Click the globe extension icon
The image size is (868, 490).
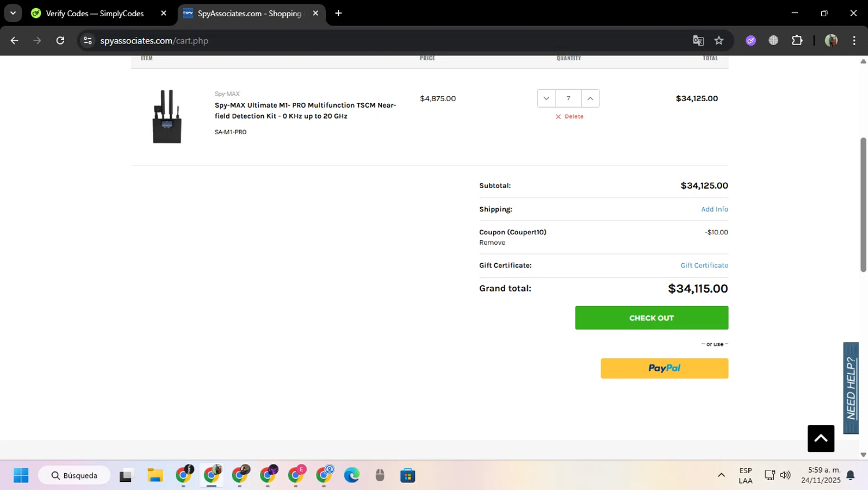pos(774,40)
